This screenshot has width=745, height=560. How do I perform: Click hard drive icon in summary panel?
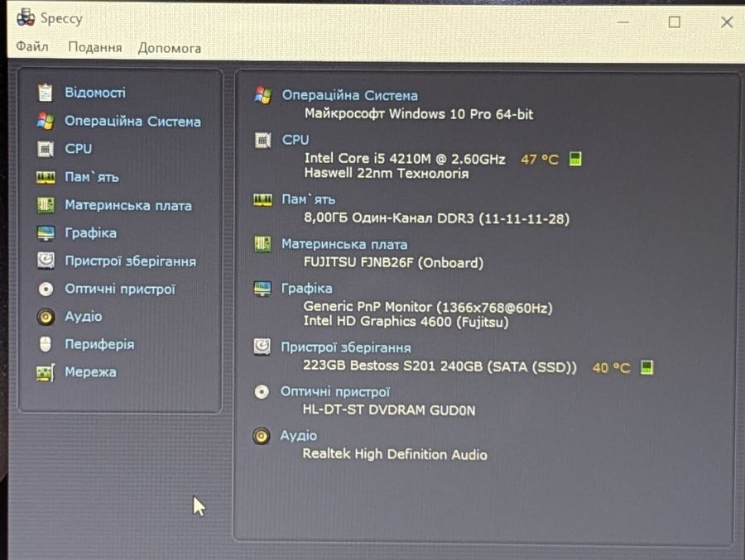[x=262, y=347]
